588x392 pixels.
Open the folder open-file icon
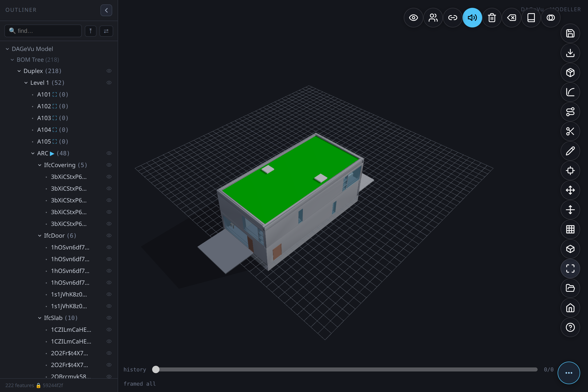[x=570, y=288]
